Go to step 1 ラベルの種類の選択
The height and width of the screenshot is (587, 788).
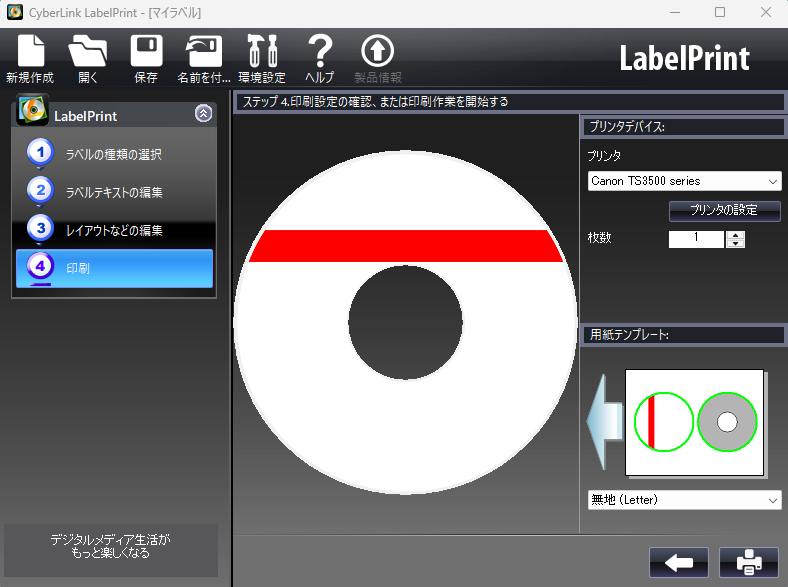[x=115, y=154]
